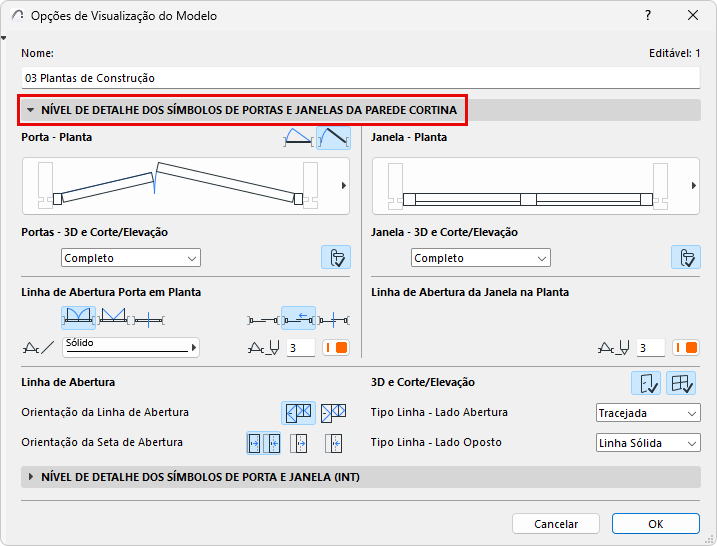Collapse the Parede Cortina symbols panel
This screenshot has width=717, height=546.
tap(31, 110)
